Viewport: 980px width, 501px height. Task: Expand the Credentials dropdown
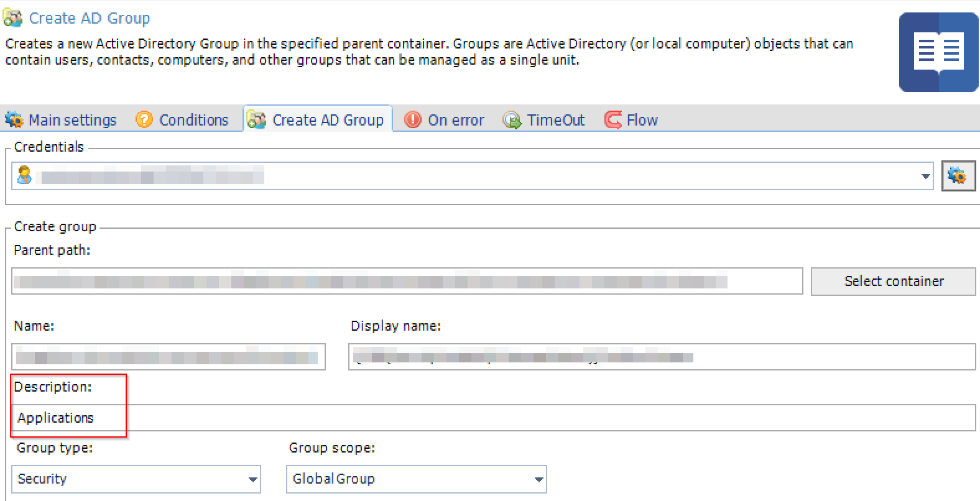pos(925,177)
